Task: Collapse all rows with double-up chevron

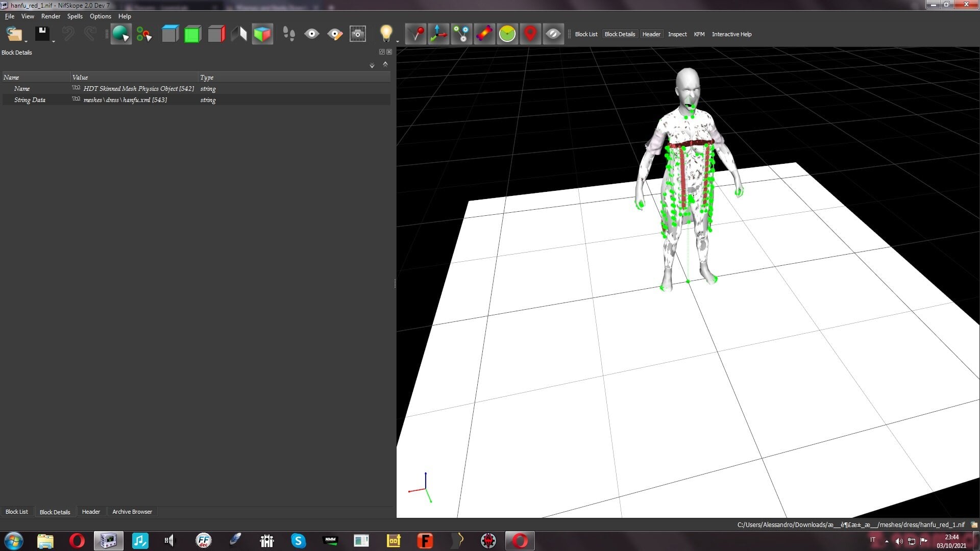Action: pos(385,64)
